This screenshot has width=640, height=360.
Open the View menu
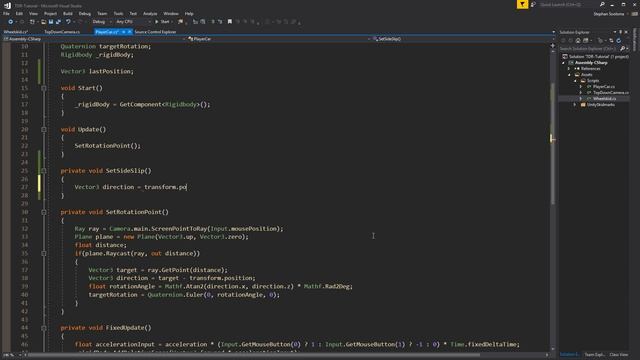pos(33,13)
